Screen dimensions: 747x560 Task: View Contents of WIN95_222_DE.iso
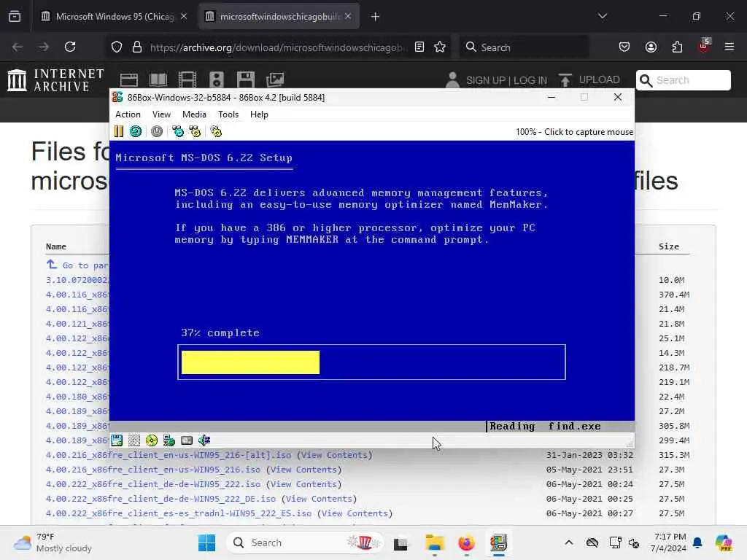coord(320,499)
